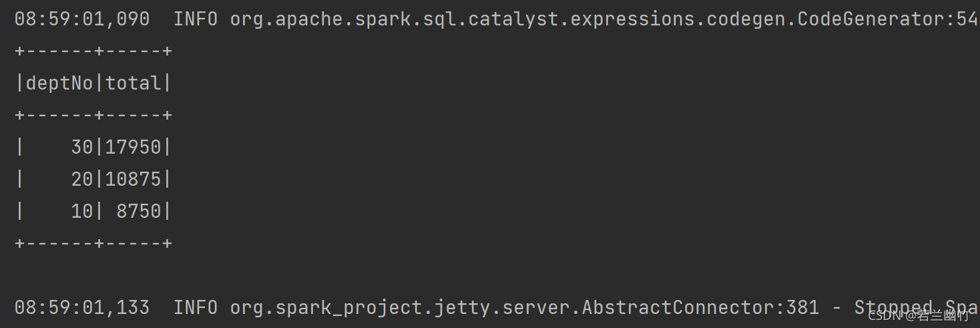Viewport: 980px width, 328px height.
Task: Click the border line below the table header
Action: pyautogui.click(x=93, y=116)
